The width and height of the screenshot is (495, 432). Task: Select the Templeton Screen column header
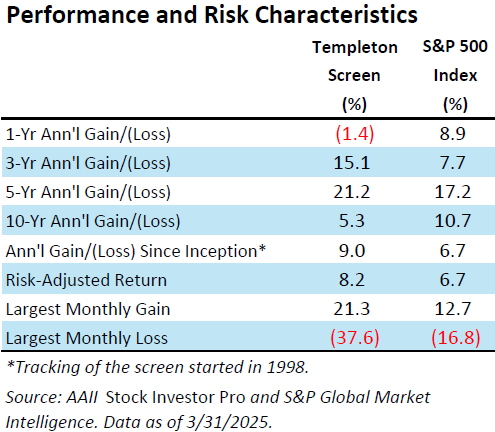point(355,76)
